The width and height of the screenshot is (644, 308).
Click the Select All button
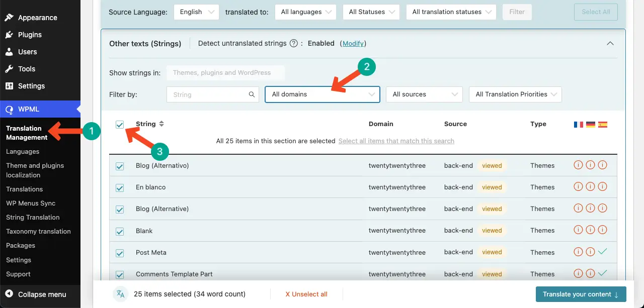point(596,12)
